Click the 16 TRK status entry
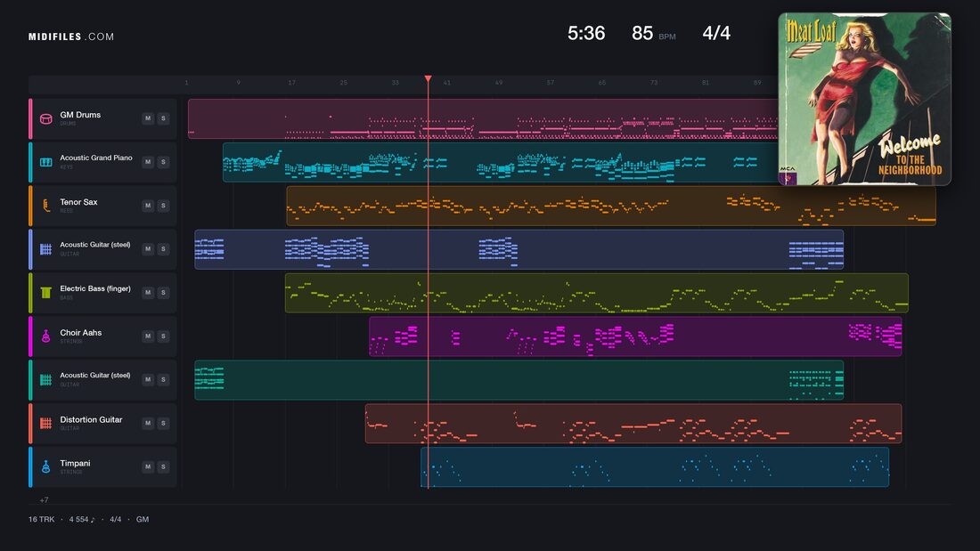The height and width of the screenshot is (551, 980). point(41,519)
